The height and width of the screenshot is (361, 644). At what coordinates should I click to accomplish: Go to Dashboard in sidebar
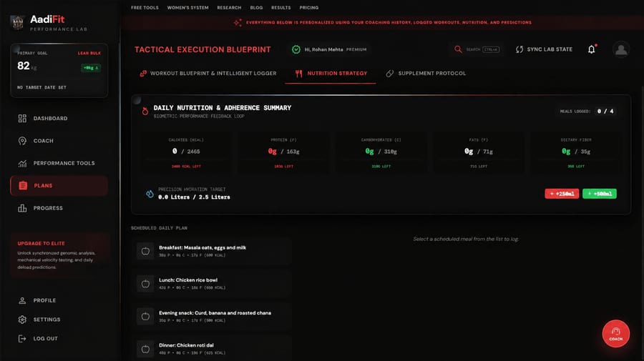coord(51,119)
